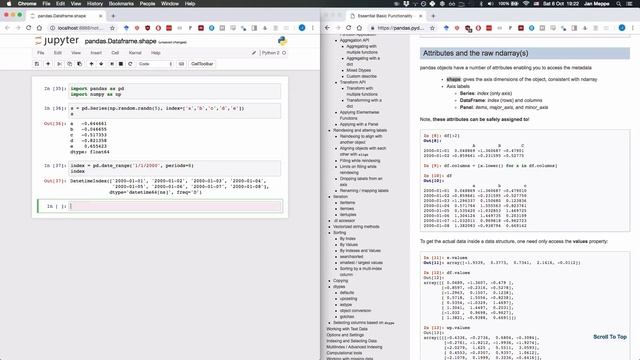Screen dimensions: 640x360
Task: Click the CellToolbar button
Action: [x=202, y=64]
